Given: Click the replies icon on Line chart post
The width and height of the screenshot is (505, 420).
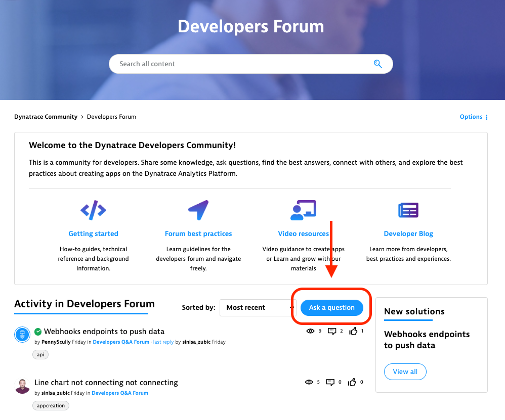Looking at the screenshot, I should point(330,382).
